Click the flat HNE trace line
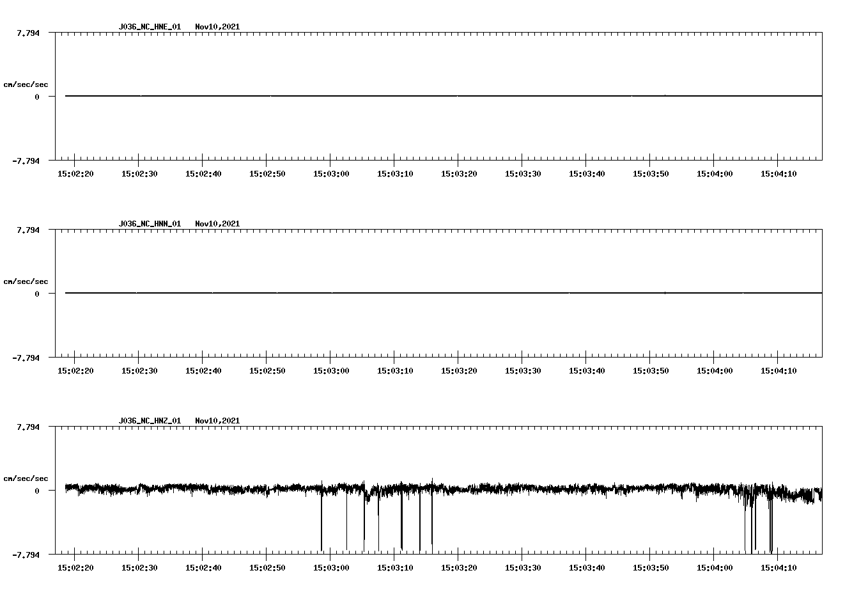This screenshot has height=591, width=868. pos(444,96)
